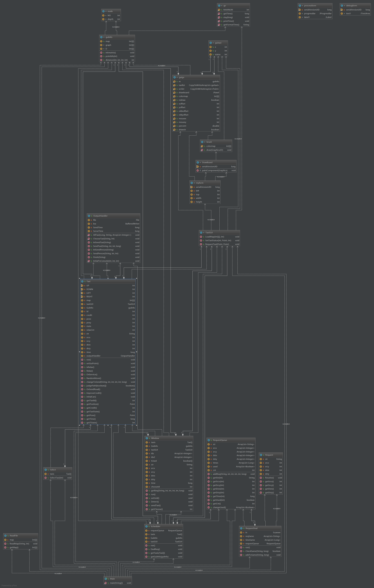Select CheckSame(String, long) in RequestDeal
Screen dimensions: 374x588
(x=260, y=551)
